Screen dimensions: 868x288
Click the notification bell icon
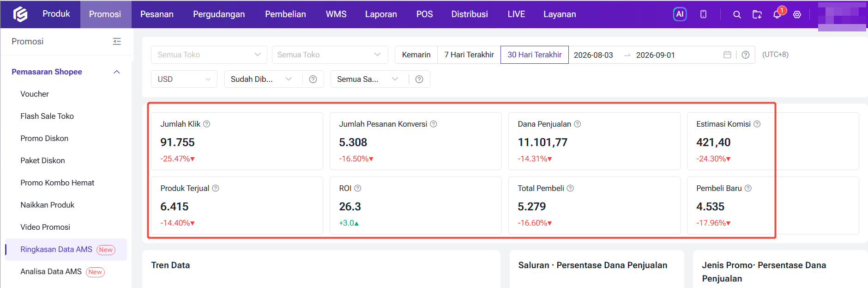coord(777,14)
